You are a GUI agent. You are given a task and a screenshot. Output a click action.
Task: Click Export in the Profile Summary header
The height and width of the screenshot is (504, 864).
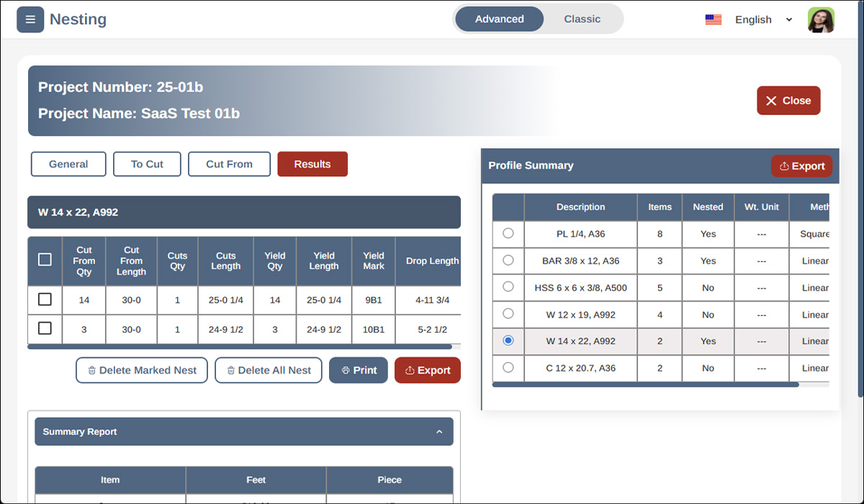[801, 166]
